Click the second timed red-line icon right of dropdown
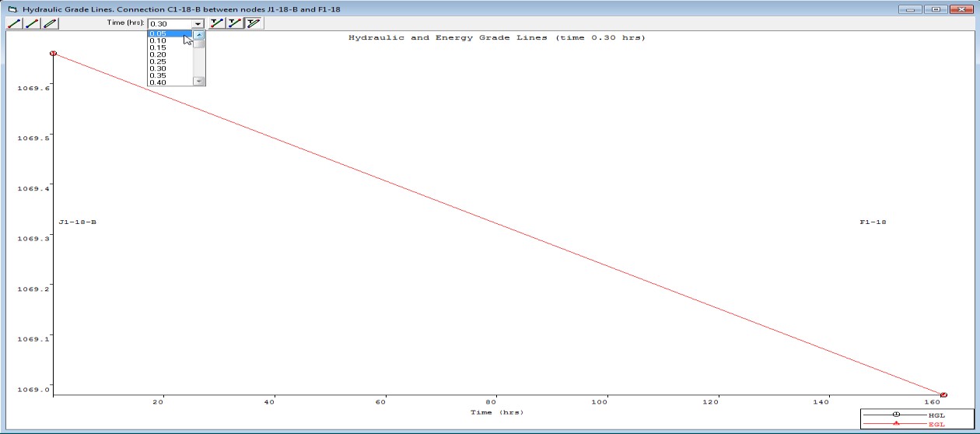Viewport: 980px width, 434px height. [235, 23]
